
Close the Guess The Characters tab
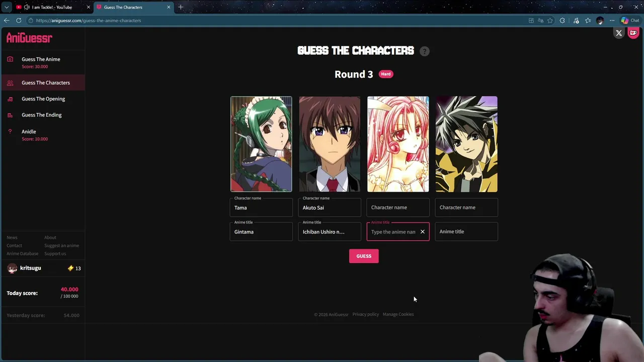[169, 8]
